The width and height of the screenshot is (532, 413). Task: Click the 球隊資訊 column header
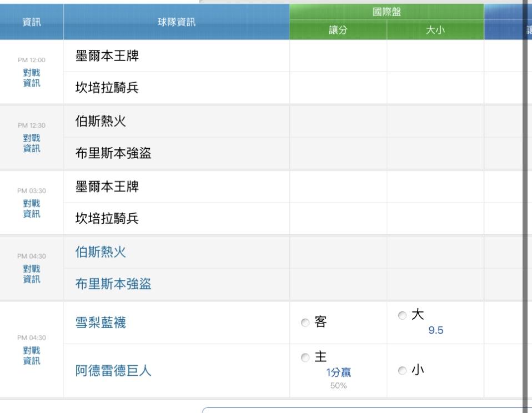tap(177, 22)
